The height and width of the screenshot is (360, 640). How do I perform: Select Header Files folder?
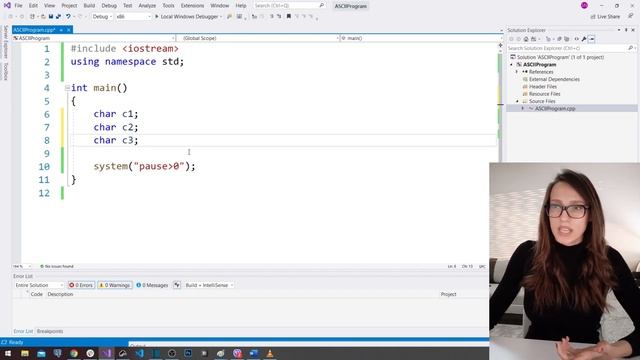[x=542, y=87]
